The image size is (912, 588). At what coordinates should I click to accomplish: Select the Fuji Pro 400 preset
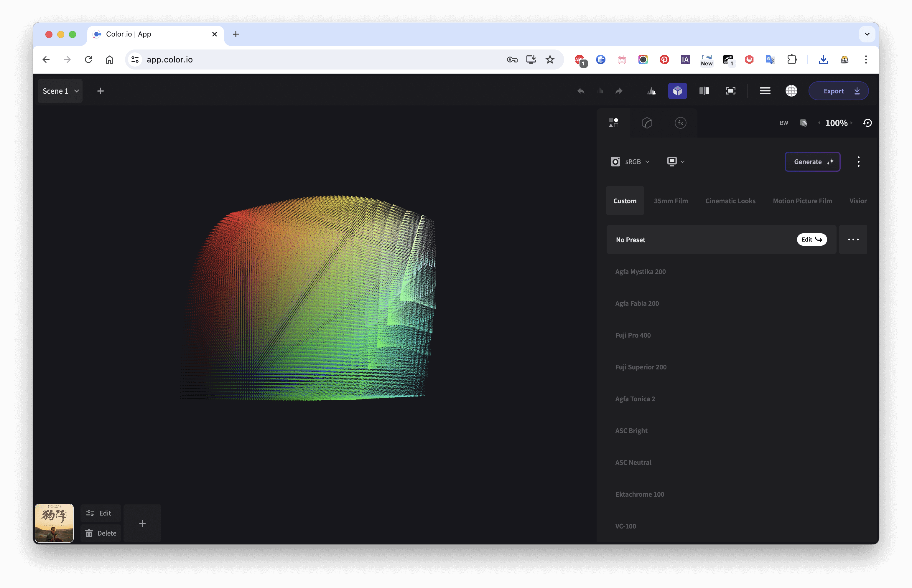(x=633, y=335)
